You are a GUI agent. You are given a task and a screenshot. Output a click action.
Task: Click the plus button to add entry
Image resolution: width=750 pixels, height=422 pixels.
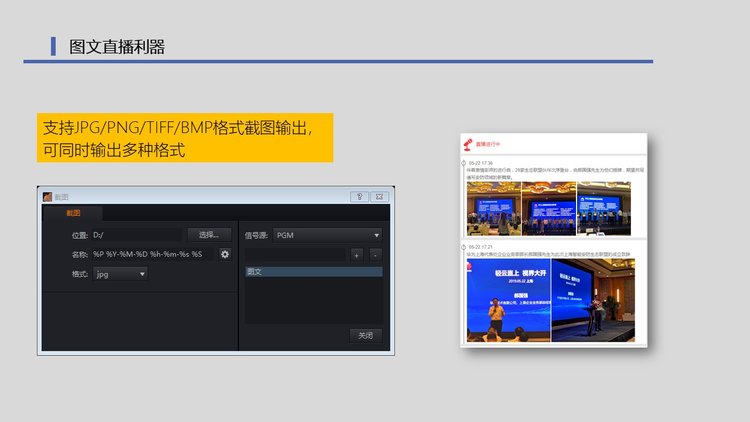pos(356,255)
